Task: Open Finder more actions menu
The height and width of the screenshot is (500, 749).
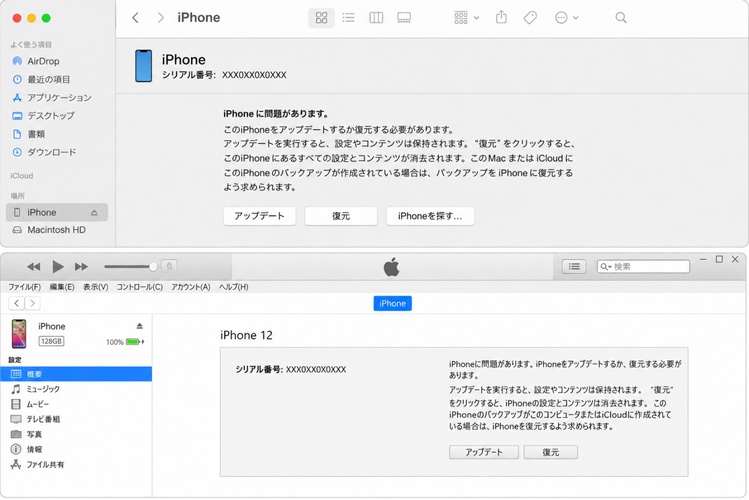Action: pos(567,18)
